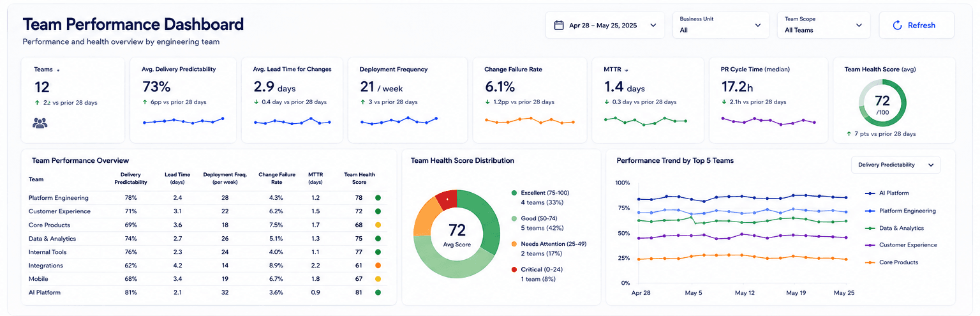Click the Team Health Score circular gauge showing 72/100

882,102
